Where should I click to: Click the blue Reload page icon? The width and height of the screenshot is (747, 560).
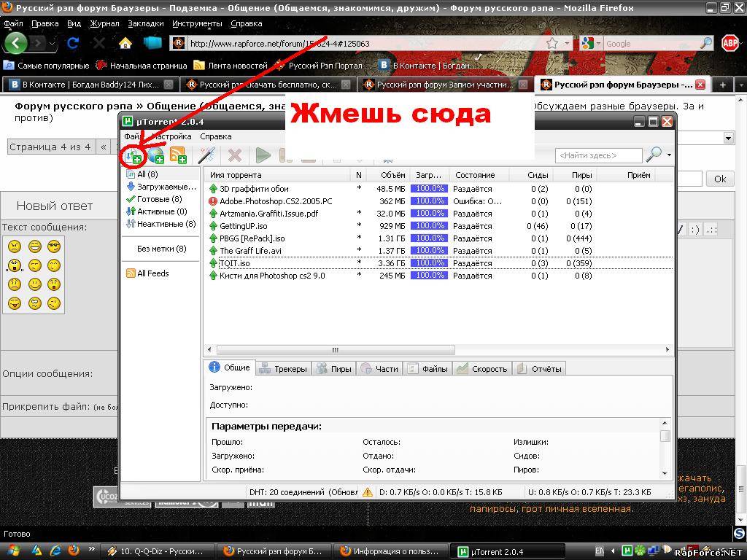[x=73, y=44]
